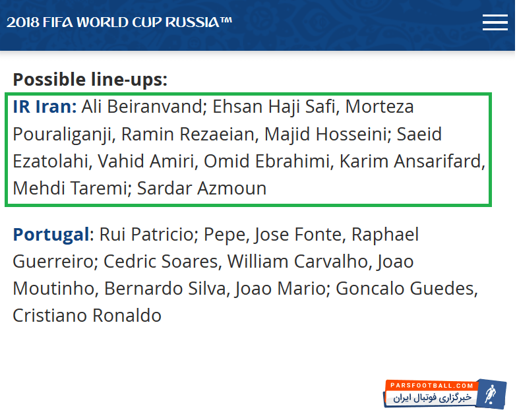
Task: Select the Portugal team label
Action: coord(51,234)
